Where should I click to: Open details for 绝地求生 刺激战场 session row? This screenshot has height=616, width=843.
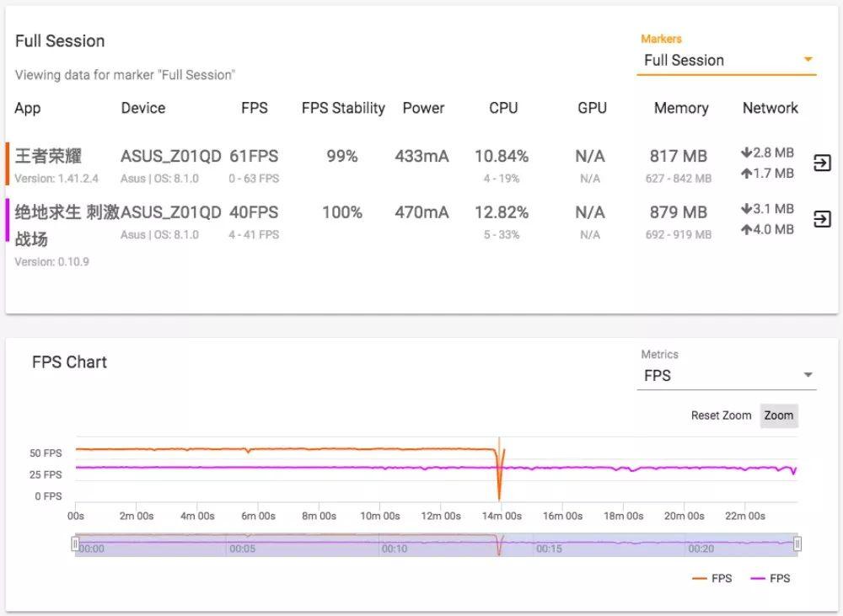[822, 219]
